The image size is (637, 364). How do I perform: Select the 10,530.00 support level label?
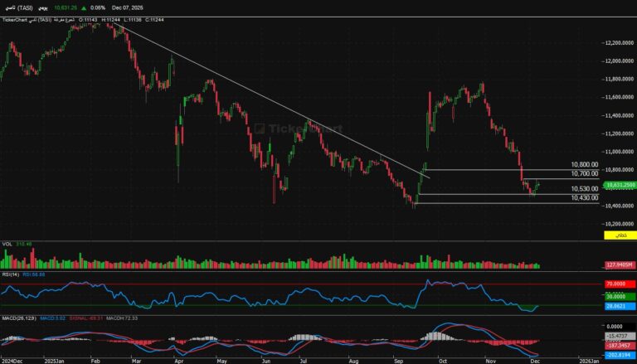[x=584, y=189]
